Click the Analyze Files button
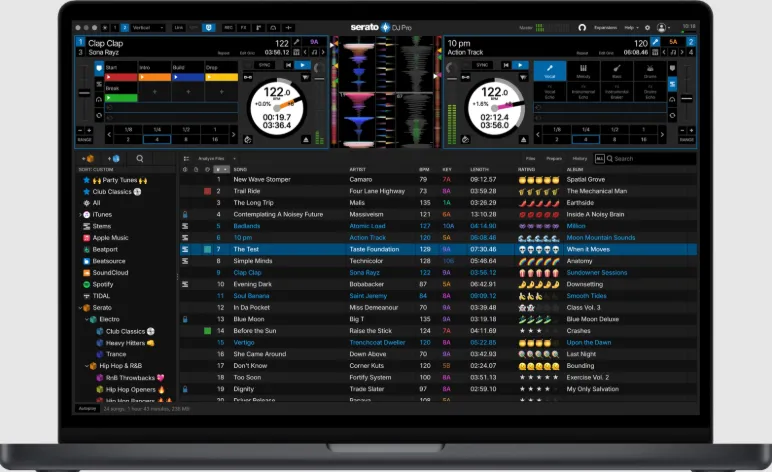The width and height of the screenshot is (772, 472). point(211,158)
